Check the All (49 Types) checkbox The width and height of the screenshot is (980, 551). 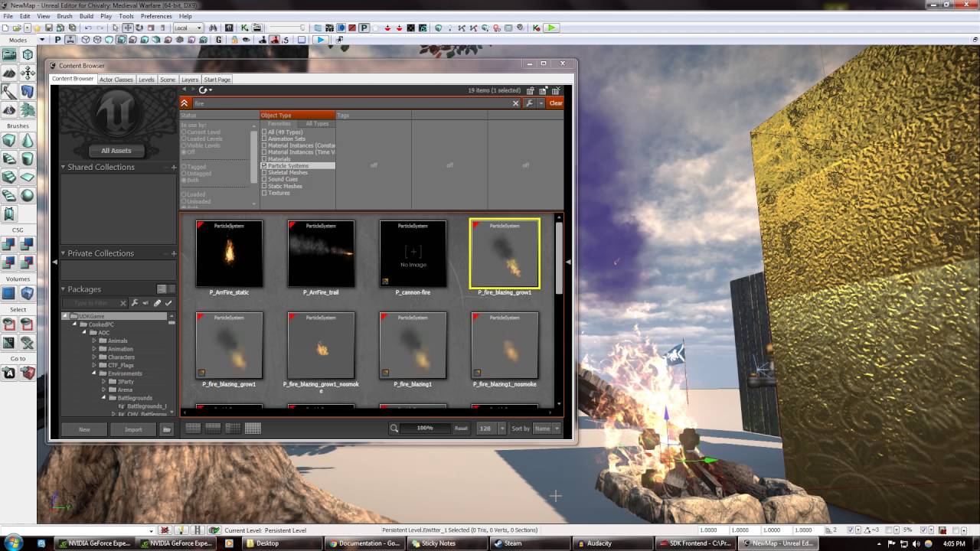[264, 132]
